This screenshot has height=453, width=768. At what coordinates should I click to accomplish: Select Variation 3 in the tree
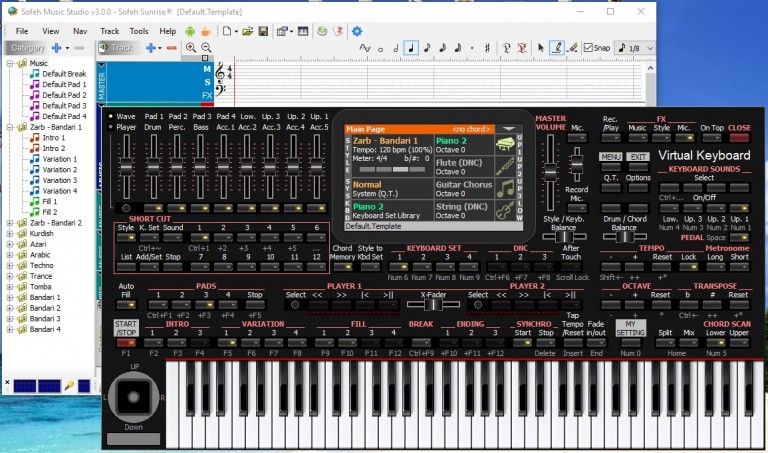[x=59, y=180]
